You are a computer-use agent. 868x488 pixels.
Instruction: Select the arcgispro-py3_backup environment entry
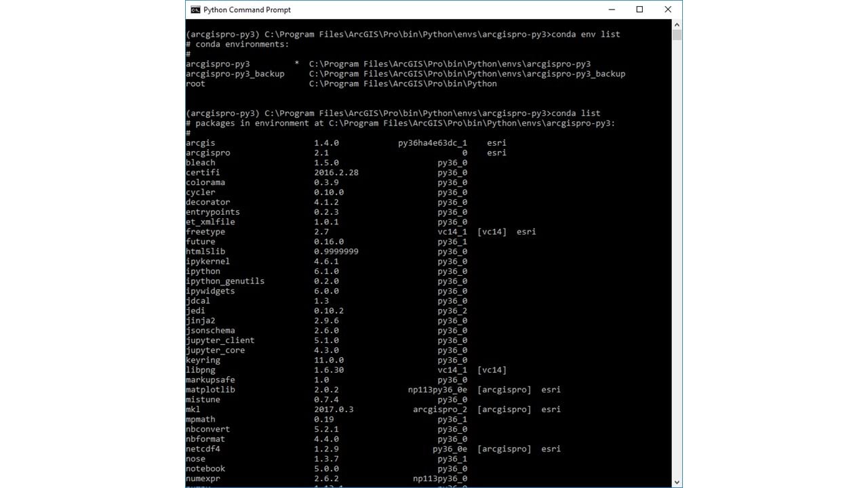tap(235, 74)
